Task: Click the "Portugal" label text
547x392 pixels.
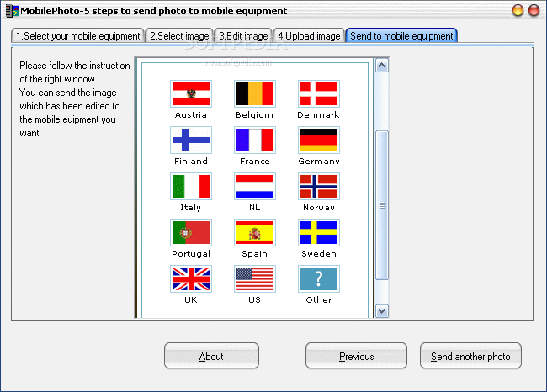Action: (x=191, y=253)
